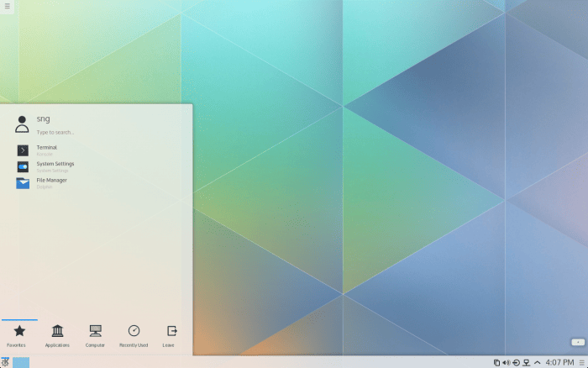Switch to the Applications tab
This screenshot has height=368, width=588.
click(57, 335)
